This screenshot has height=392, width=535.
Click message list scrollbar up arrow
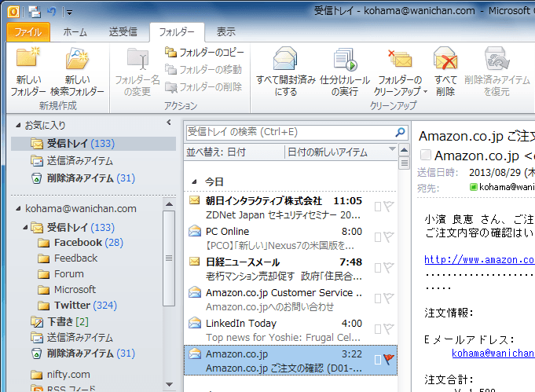tap(404, 150)
